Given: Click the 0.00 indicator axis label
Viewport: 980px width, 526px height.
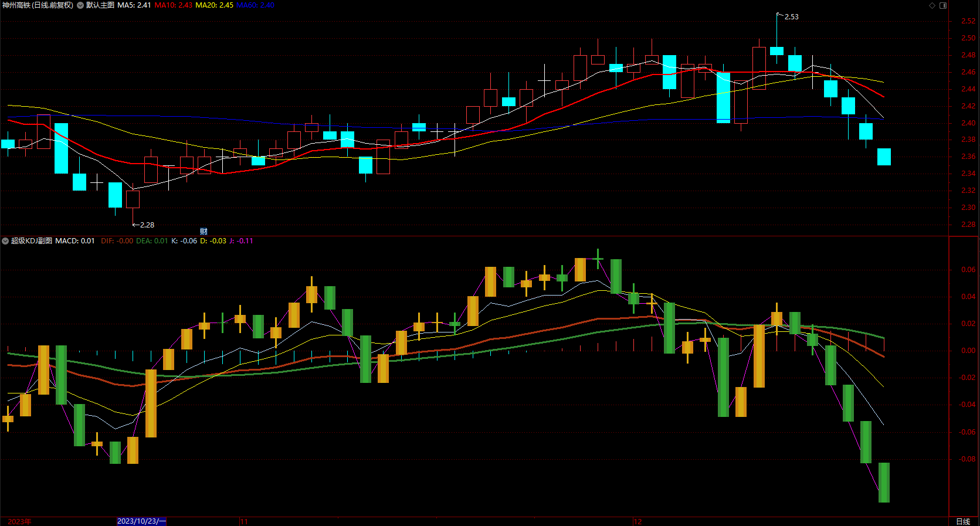Looking at the screenshot, I should point(968,351).
